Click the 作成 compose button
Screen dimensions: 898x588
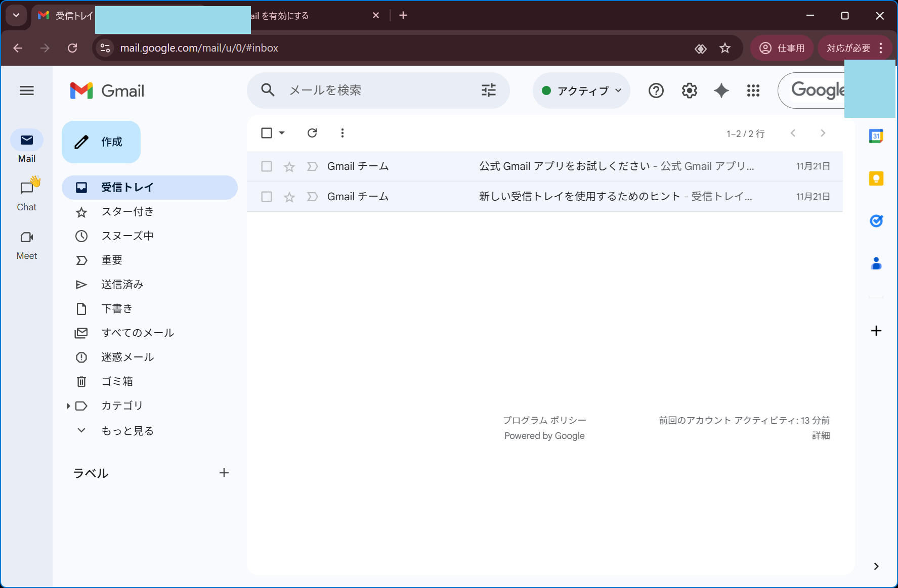[x=101, y=142]
